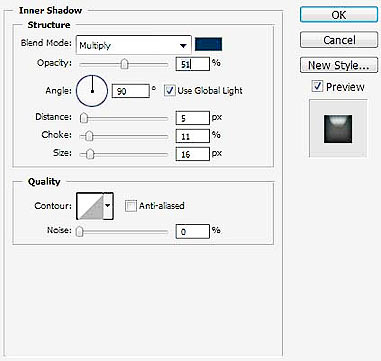This screenshot has width=381, height=361.
Task: Click the layer style preview thumbnail
Action: (x=338, y=129)
